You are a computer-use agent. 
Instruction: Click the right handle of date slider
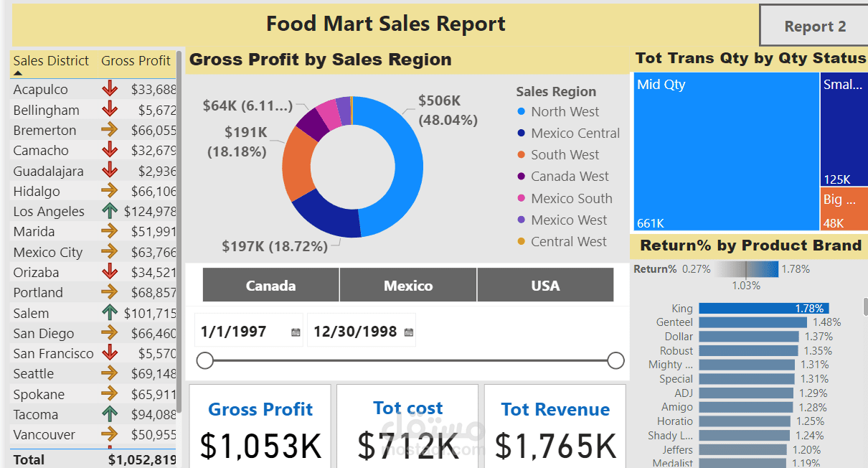click(615, 360)
